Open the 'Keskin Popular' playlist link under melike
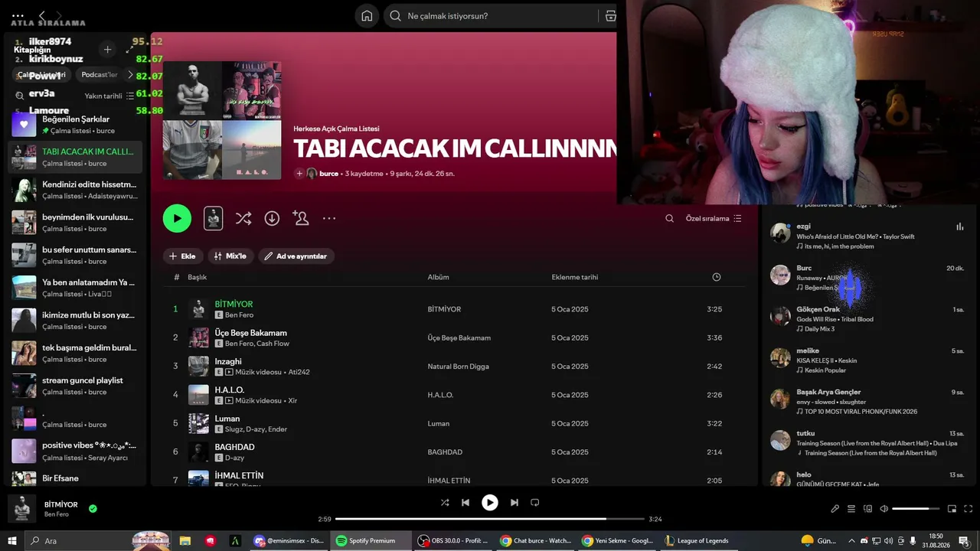The height and width of the screenshot is (551, 980). coord(825,370)
